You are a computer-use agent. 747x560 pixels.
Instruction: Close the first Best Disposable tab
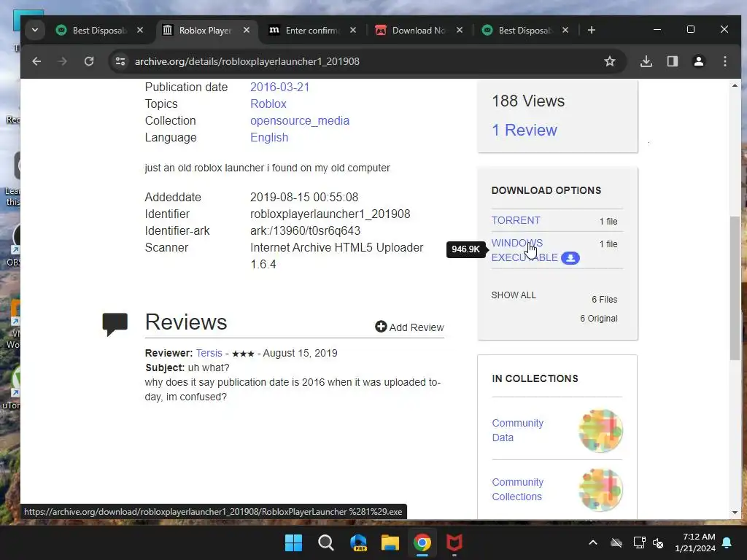click(139, 30)
